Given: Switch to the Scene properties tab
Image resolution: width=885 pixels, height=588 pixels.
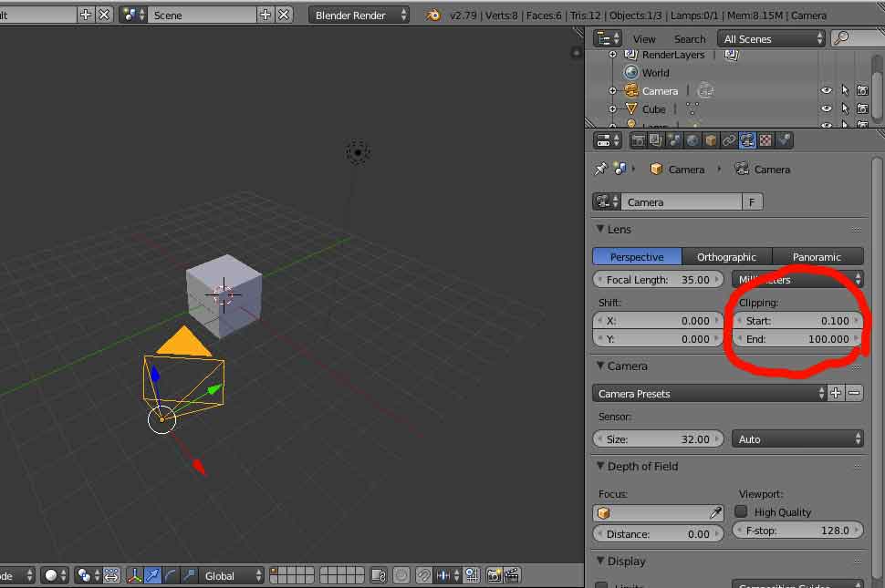Looking at the screenshot, I should tap(674, 140).
